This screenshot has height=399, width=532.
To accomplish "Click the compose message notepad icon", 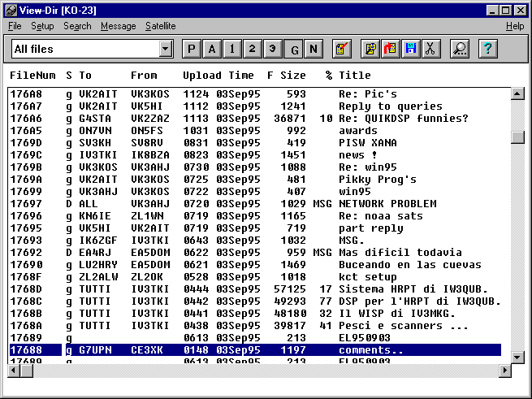I will (342, 49).
